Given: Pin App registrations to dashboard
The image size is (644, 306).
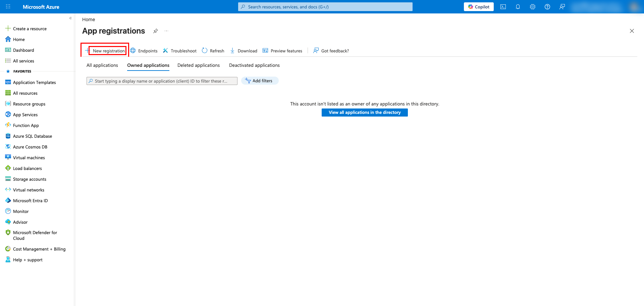Looking at the screenshot, I should tap(156, 31).
